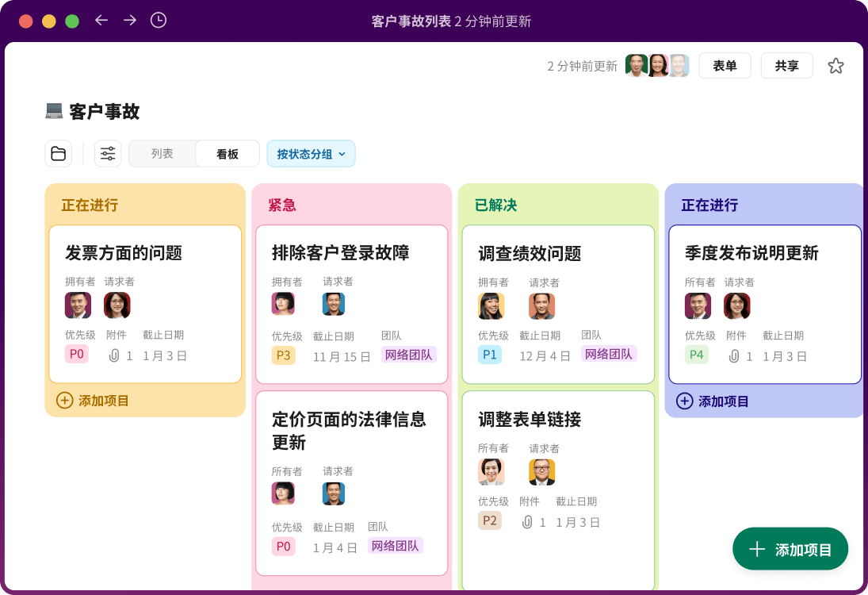
Task: Click the 共享 share button
Action: click(786, 66)
